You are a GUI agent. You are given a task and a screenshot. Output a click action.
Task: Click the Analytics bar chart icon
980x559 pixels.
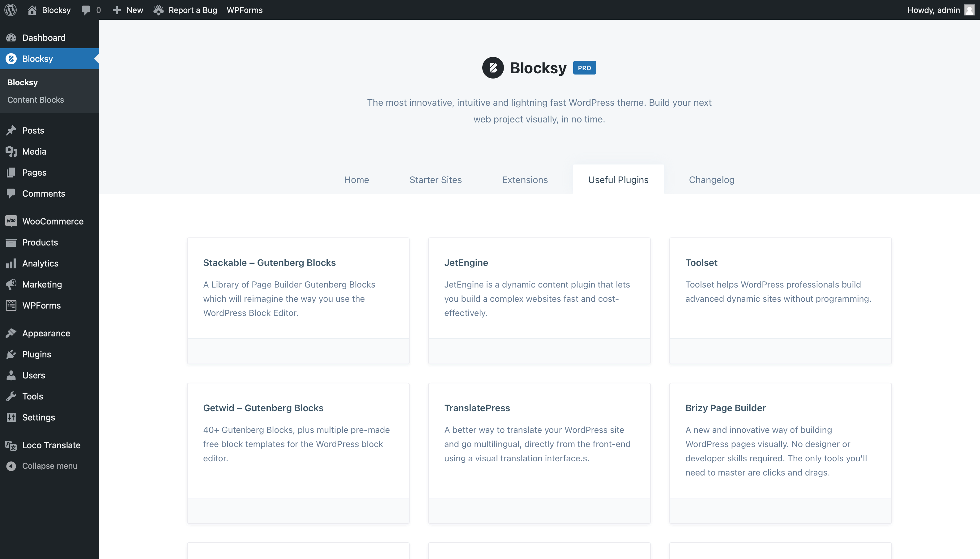click(11, 263)
